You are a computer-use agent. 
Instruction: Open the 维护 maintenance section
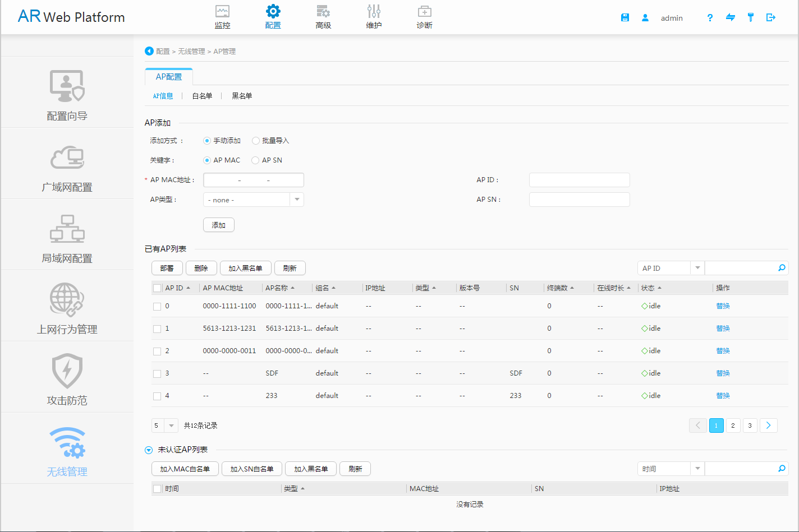(x=374, y=16)
